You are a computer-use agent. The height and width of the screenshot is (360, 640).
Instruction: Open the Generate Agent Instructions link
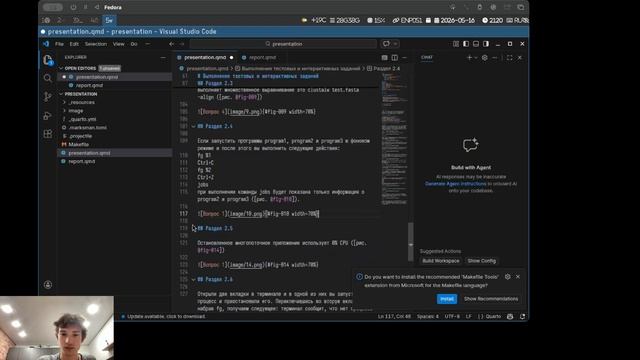pyautogui.click(x=456, y=184)
